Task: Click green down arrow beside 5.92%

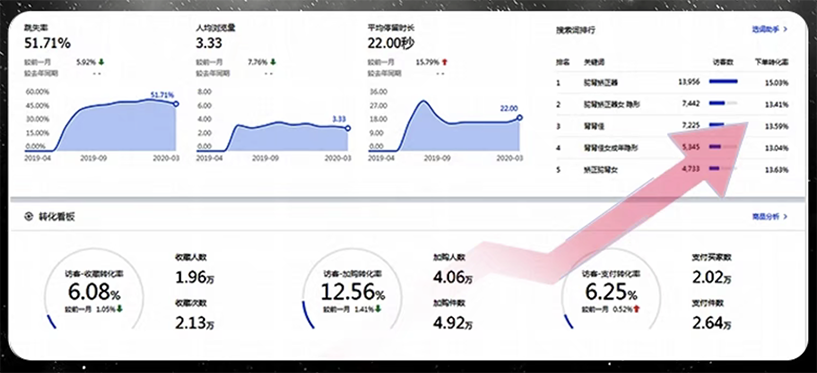Action: (102, 62)
